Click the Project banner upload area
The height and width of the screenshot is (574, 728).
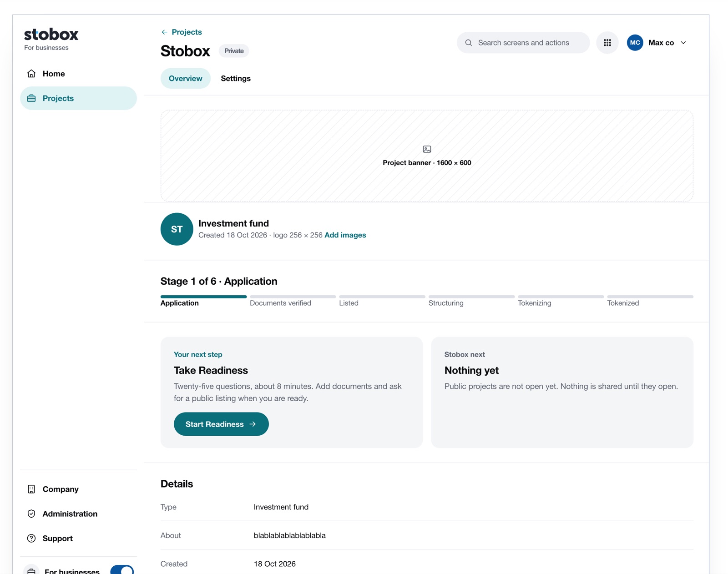(x=427, y=156)
